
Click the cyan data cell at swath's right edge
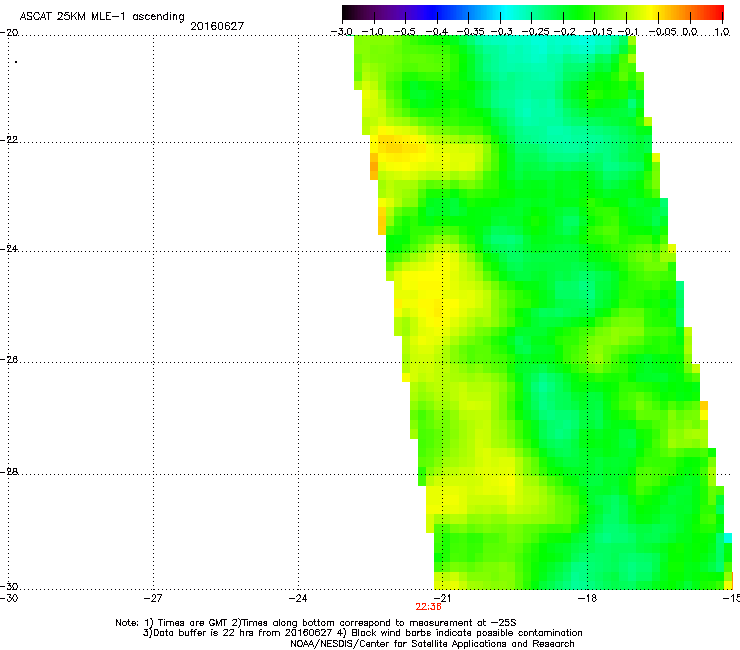click(x=728, y=538)
